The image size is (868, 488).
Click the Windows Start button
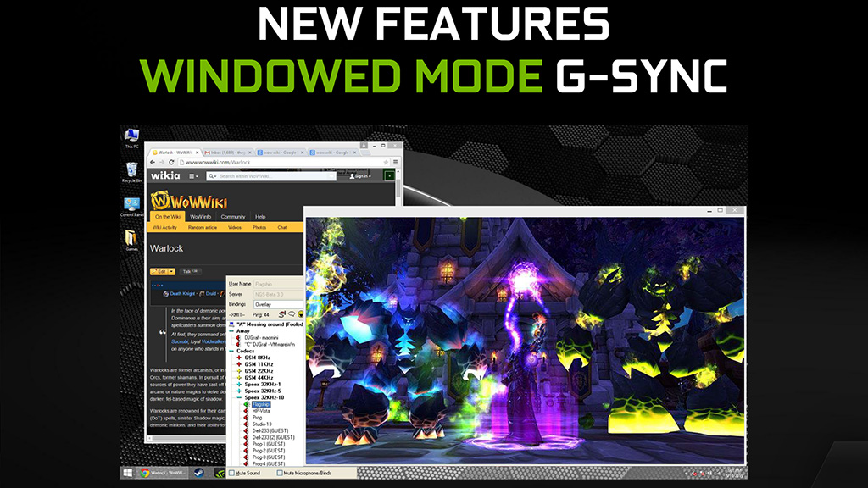[127, 473]
